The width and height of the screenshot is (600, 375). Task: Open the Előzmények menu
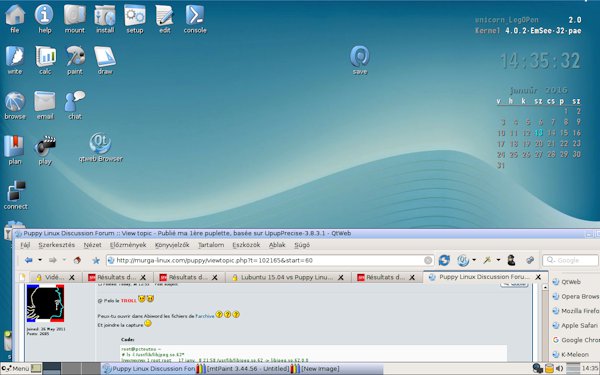click(x=128, y=245)
